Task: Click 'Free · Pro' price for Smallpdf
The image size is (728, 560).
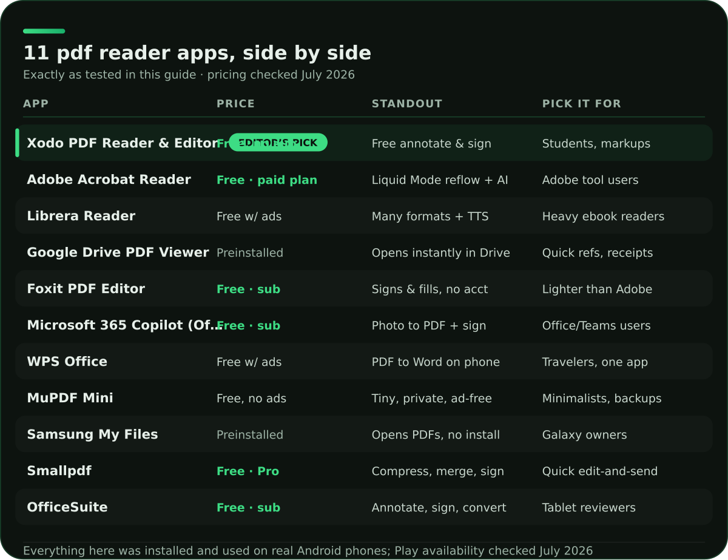Action: coord(248,471)
